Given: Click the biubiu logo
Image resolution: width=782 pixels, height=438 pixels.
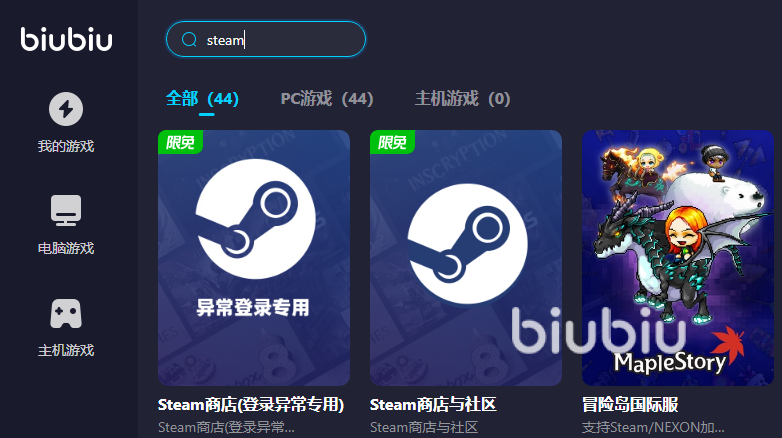Looking at the screenshot, I should (x=66, y=39).
